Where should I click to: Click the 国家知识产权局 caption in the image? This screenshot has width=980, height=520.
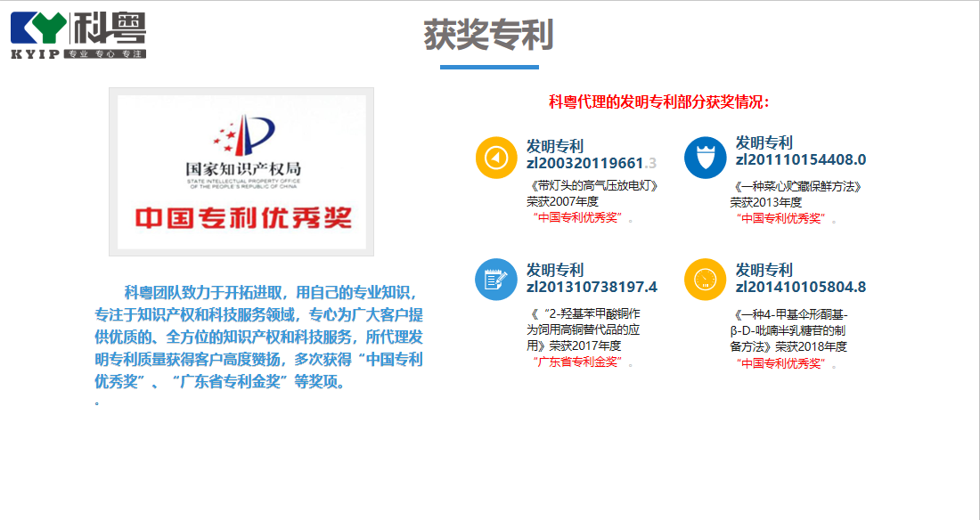coord(243,169)
